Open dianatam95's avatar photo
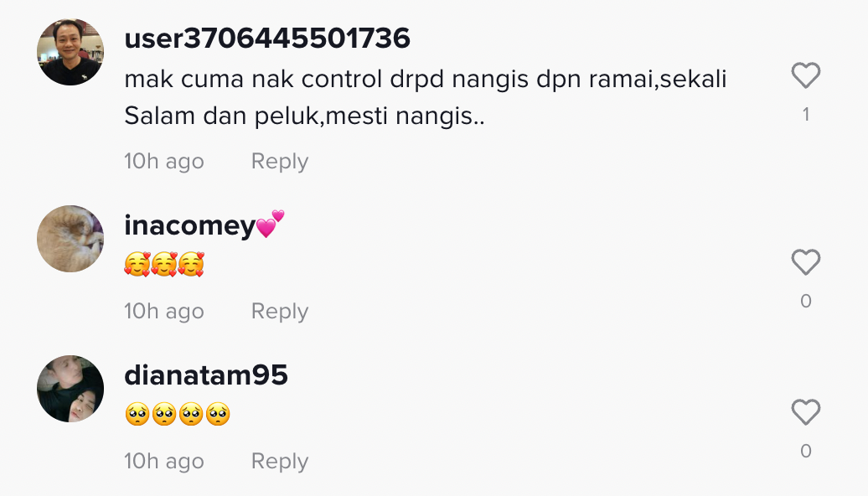The height and width of the screenshot is (496, 868). pyautogui.click(x=70, y=389)
